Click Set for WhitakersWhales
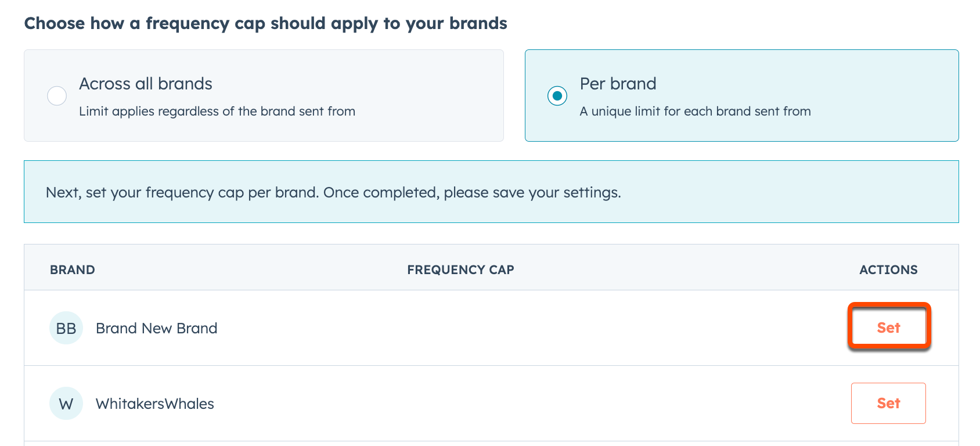This screenshot has height=446, width=980. (x=888, y=403)
